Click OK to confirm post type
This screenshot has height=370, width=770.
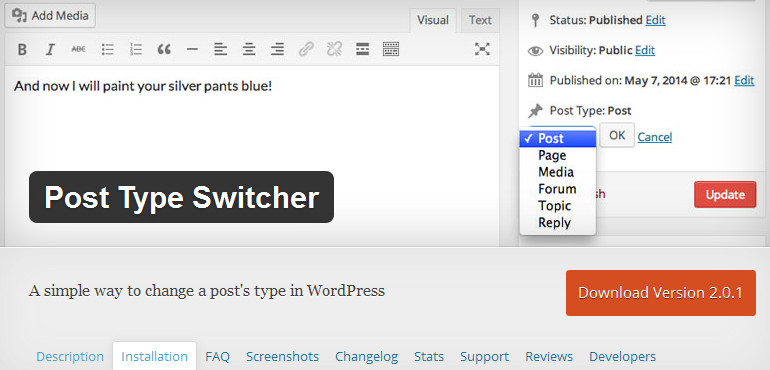click(617, 135)
